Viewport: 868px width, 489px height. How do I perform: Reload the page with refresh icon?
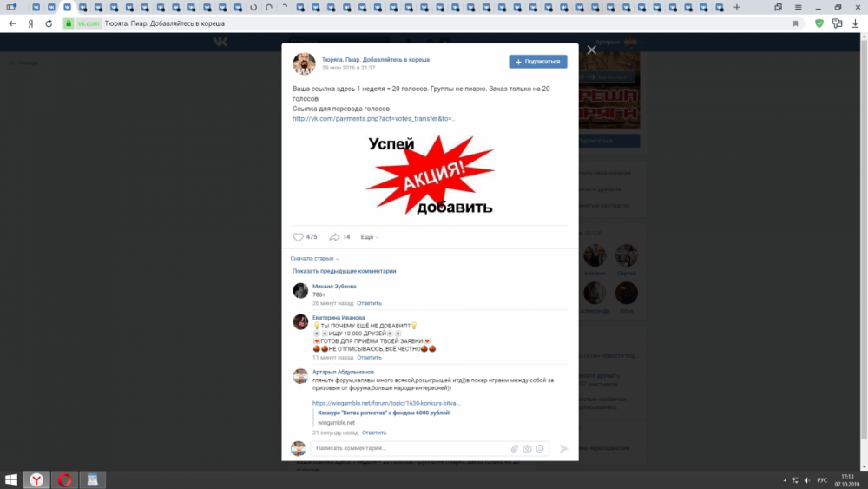pyautogui.click(x=49, y=23)
